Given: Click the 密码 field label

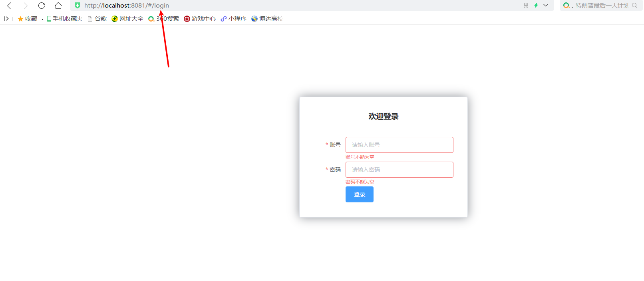Looking at the screenshot, I should pyautogui.click(x=335, y=170).
